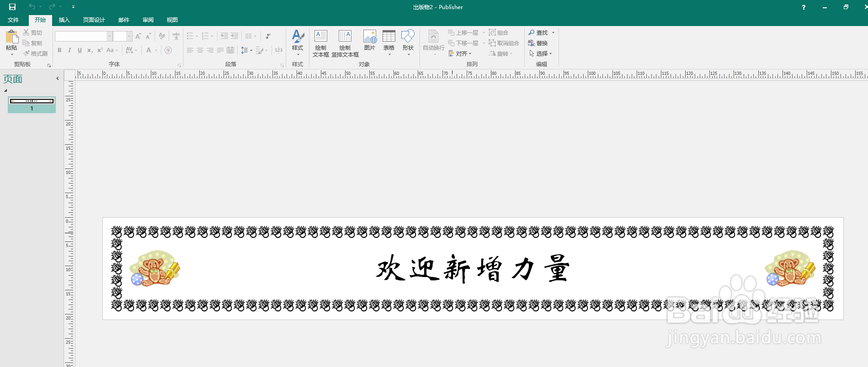Open the number style (123) tool
This screenshot has height=367, width=868.
coord(278,50)
